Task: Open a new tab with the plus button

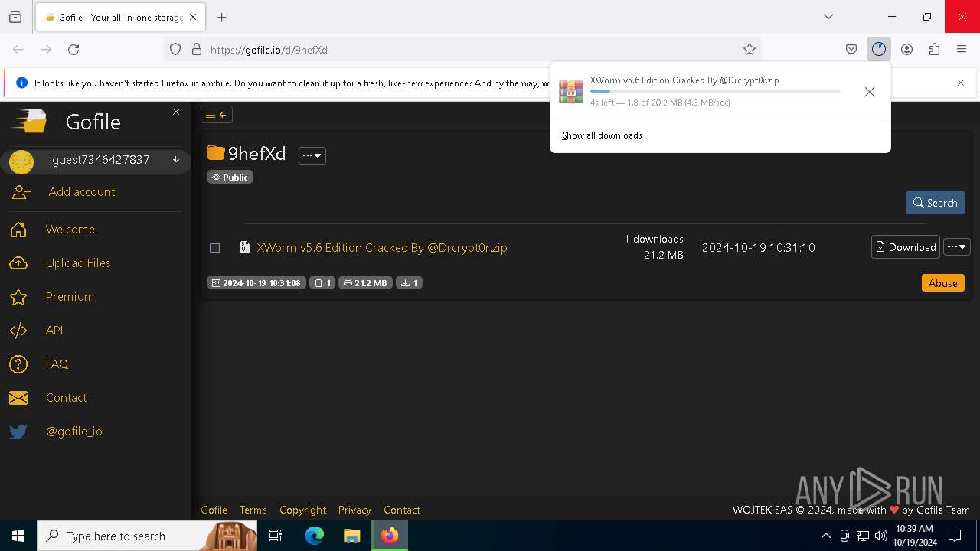Action: pyautogui.click(x=221, y=17)
